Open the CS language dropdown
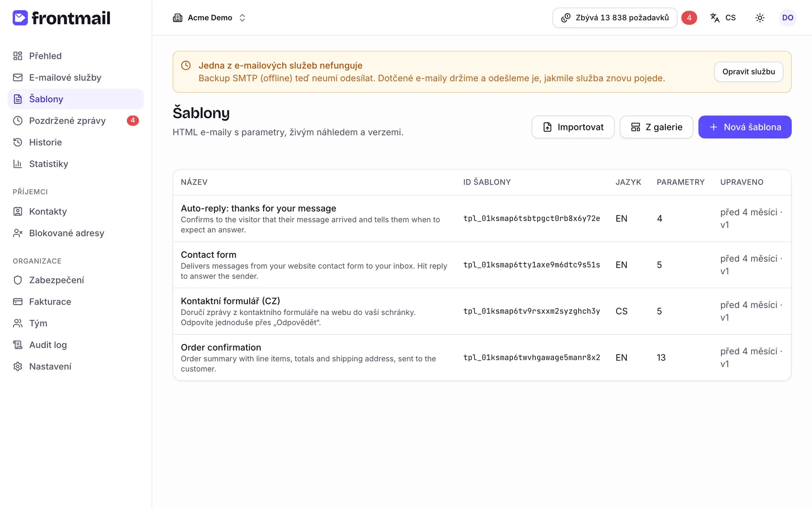The image size is (812, 508). (723, 18)
